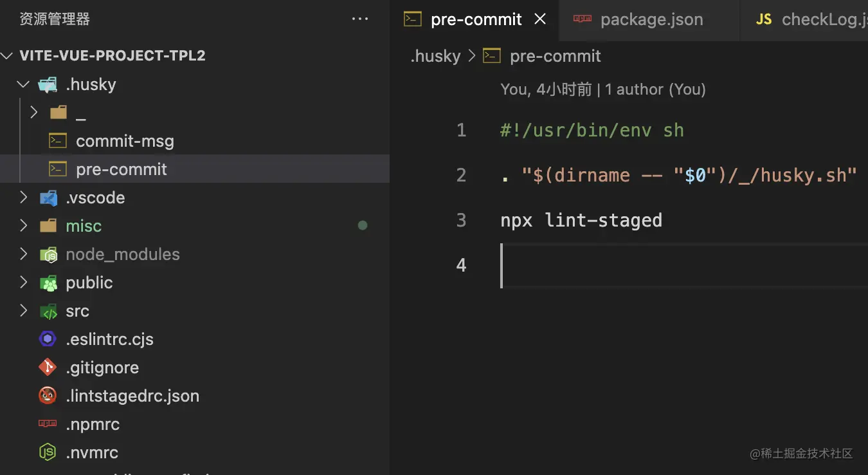This screenshot has height=475, width=868.
Task: Click the public folder icon
Action: (48, 283)
